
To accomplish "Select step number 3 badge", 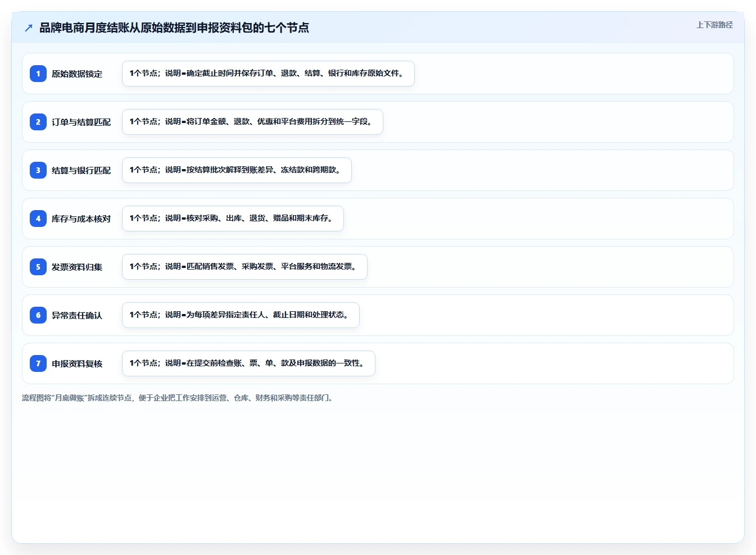I will (38, 170).
